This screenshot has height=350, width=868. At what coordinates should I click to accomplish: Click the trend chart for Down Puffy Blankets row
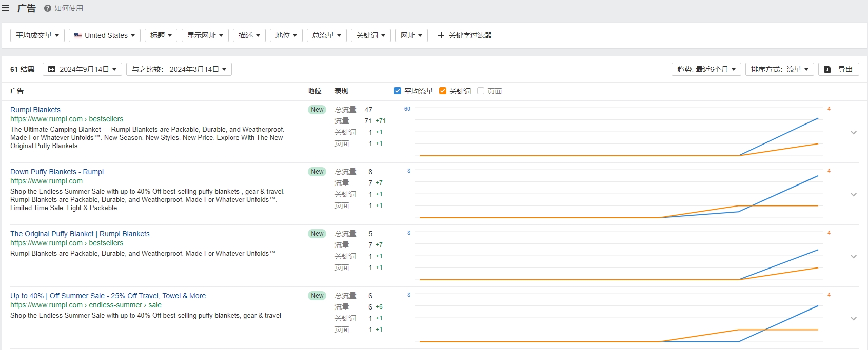tap(618, 194)
